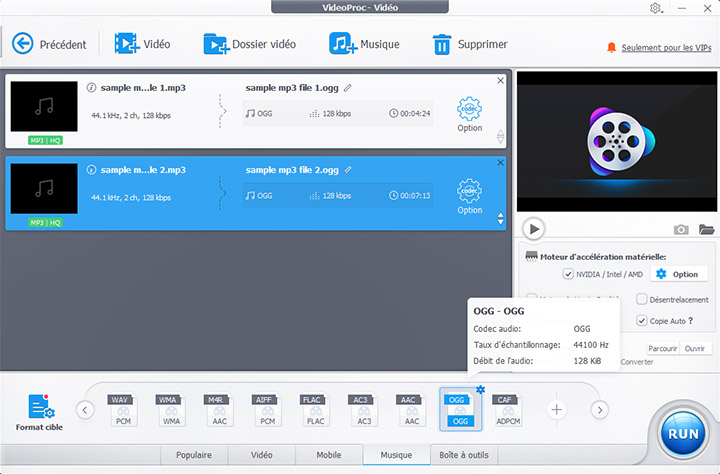Open codec Option for sample mp3 file 1
Screen dimensions: 720x474
click(469, 115)
